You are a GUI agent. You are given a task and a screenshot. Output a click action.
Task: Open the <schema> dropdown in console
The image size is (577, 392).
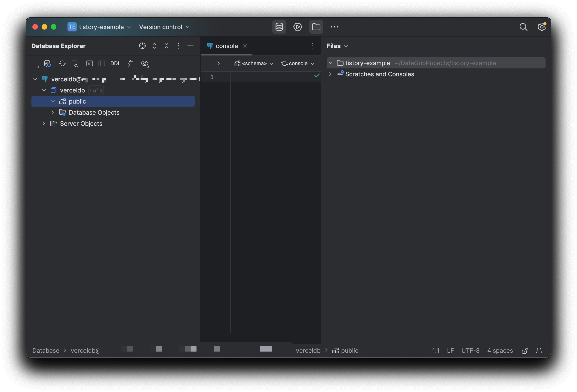tap(254, 64)
